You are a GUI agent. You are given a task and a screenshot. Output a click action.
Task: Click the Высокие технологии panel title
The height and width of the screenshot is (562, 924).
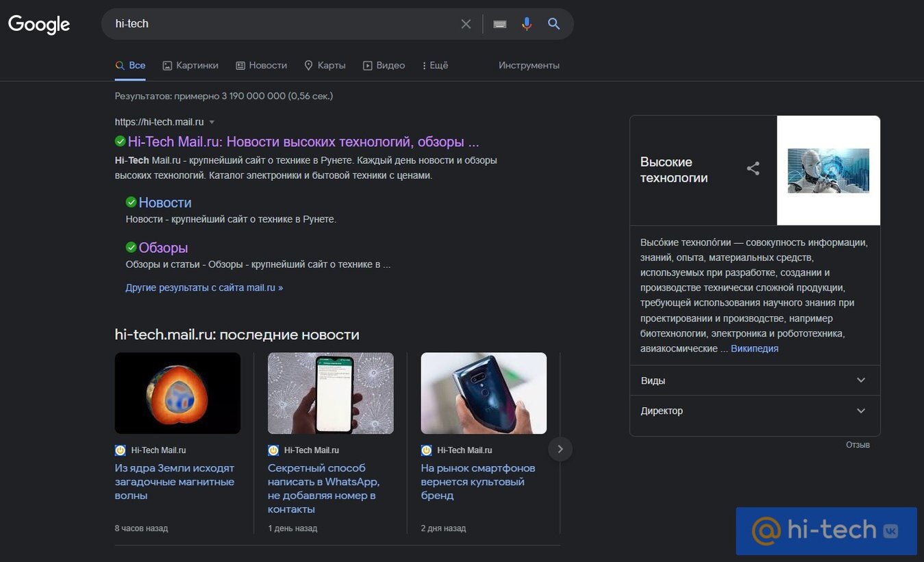[674, 170]
